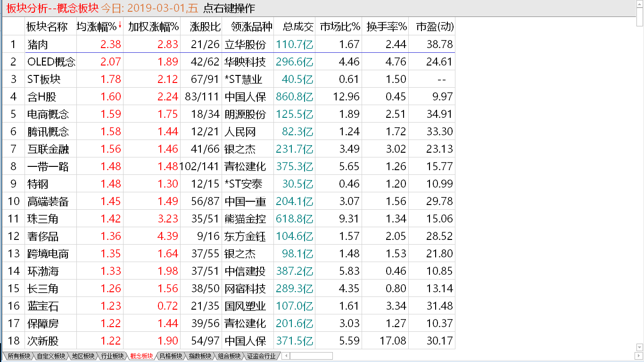Click the horizontal scrollbar left arrow

click(287, 356)
